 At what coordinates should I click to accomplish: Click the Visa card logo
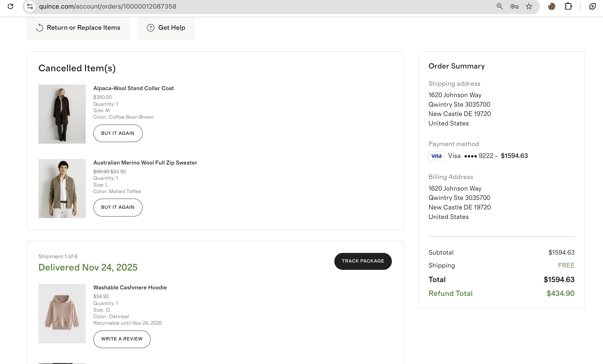pyautogui.click(x=436, y=156)
